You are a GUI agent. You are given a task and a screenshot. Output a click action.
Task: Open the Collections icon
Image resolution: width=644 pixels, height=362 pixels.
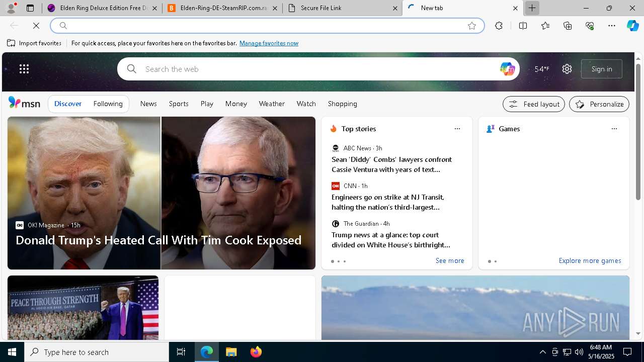pyautogui.click(x=568, y=26)
